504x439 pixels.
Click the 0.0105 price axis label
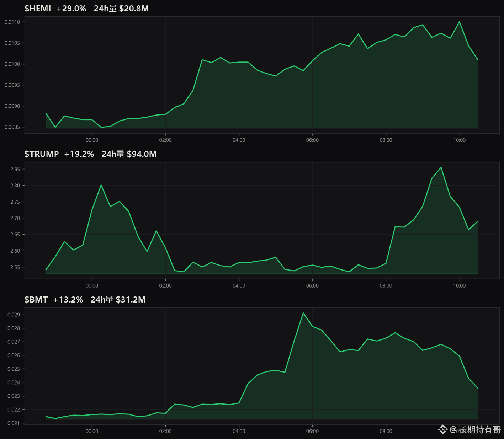click(12, 43)
